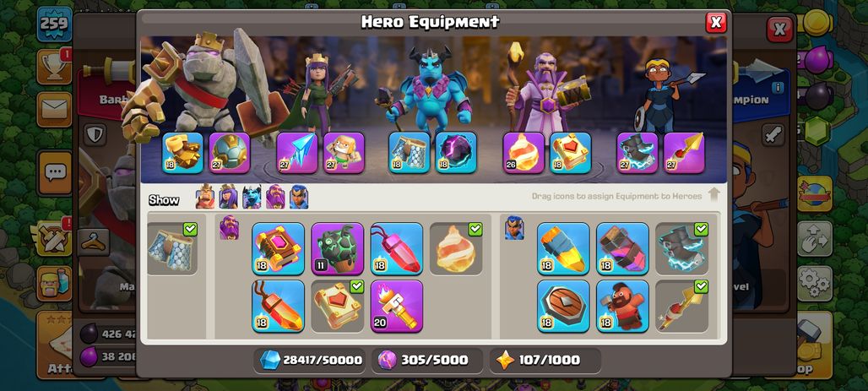Filter equipment by Minion Prince portrait
Image resolution: width=868 pixels, height=391 pixels.
click(252, 197)
